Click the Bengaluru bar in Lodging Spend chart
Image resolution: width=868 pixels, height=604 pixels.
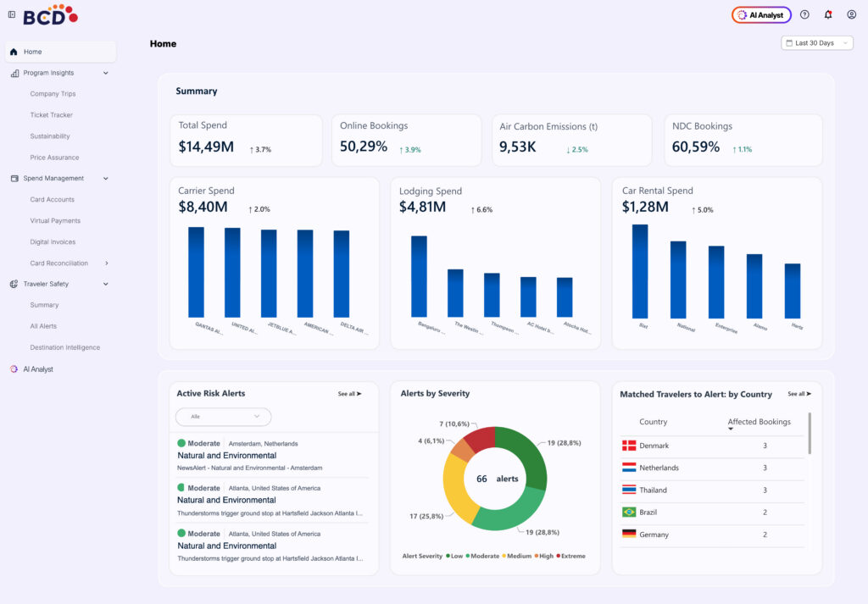pyautogui.click(x=419, y=276)
